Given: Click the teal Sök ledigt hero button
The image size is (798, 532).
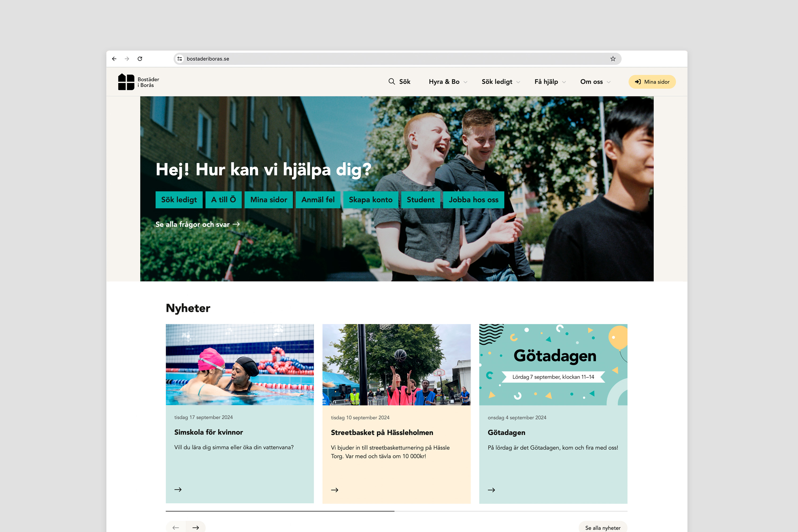Looking at the screenshot, I should [x=179, y=199].
